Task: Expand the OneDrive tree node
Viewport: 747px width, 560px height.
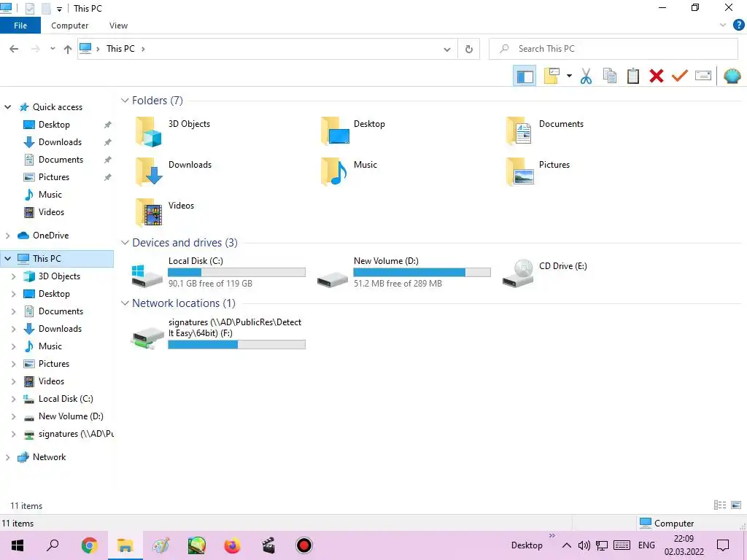Action: (x=7, y=236)
